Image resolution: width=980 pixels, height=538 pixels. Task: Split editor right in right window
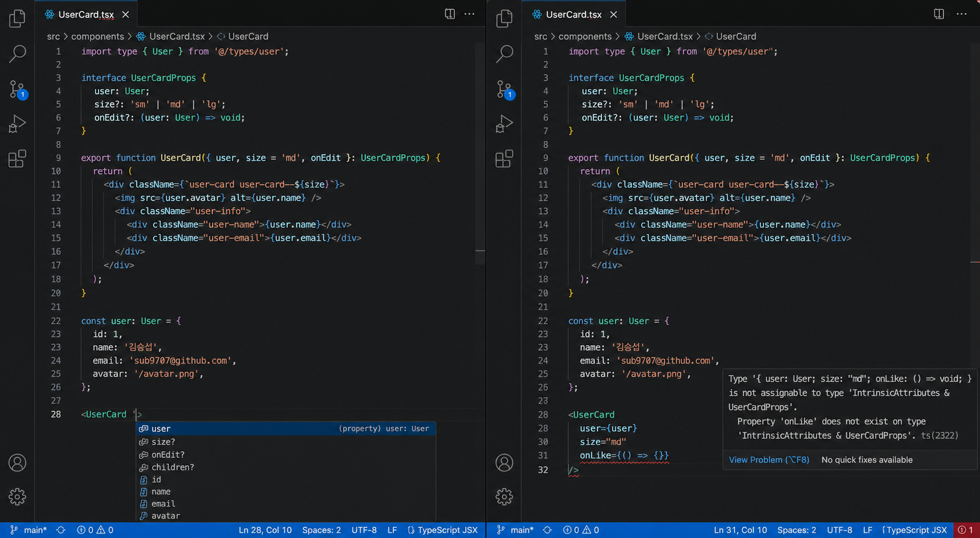tap(939, 14)
